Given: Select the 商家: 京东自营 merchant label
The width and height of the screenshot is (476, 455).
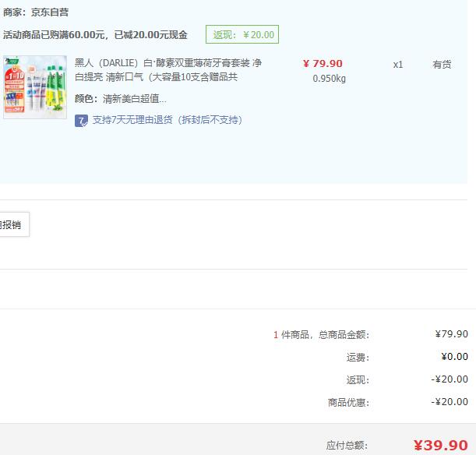Looking at the screenshot, I should 36,12.
